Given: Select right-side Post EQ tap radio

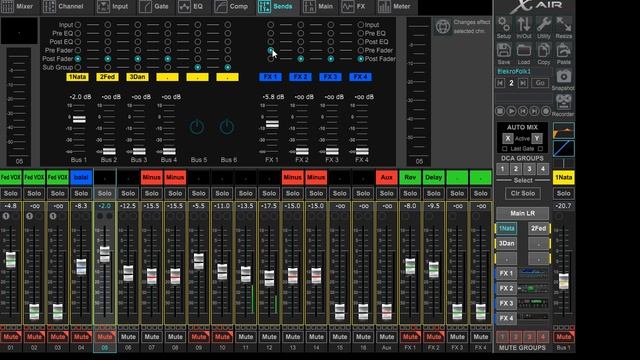Looking at the screenshot, I should pyautogui.click(x=360, y=42).
